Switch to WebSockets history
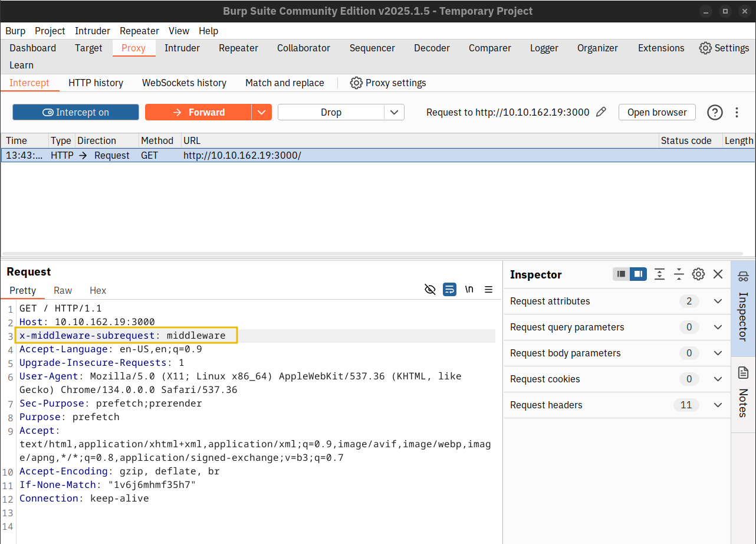The height and width of the screenshot is (544, 756). pos(184,83)
